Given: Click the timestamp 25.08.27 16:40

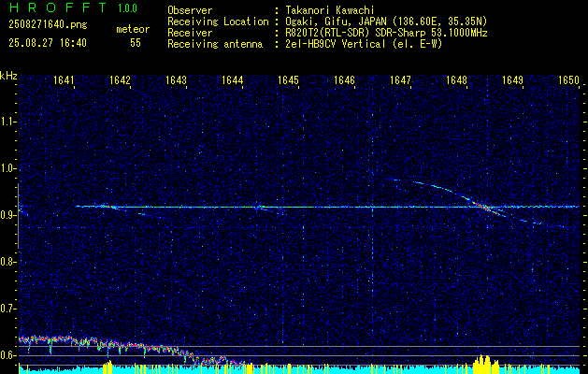Looking at the screenshot, I should [x=48, y=43].
